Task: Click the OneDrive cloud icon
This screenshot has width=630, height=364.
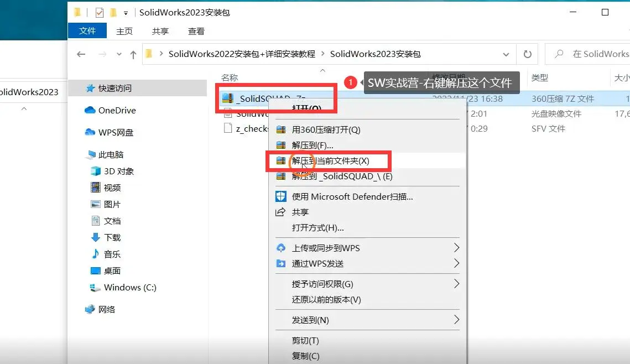Action: coord(90,110)
